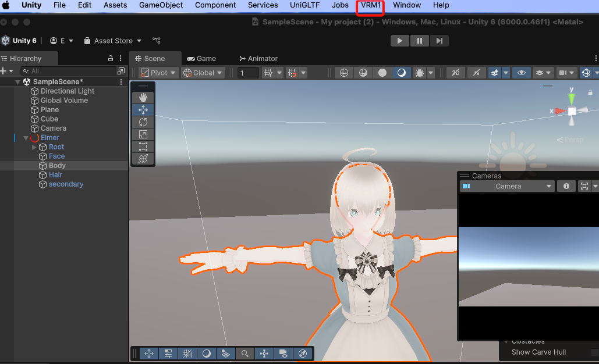Viewport: 599px width, 364px height.
Task: Click the Step frame button
Action: [x=439, y=41]
